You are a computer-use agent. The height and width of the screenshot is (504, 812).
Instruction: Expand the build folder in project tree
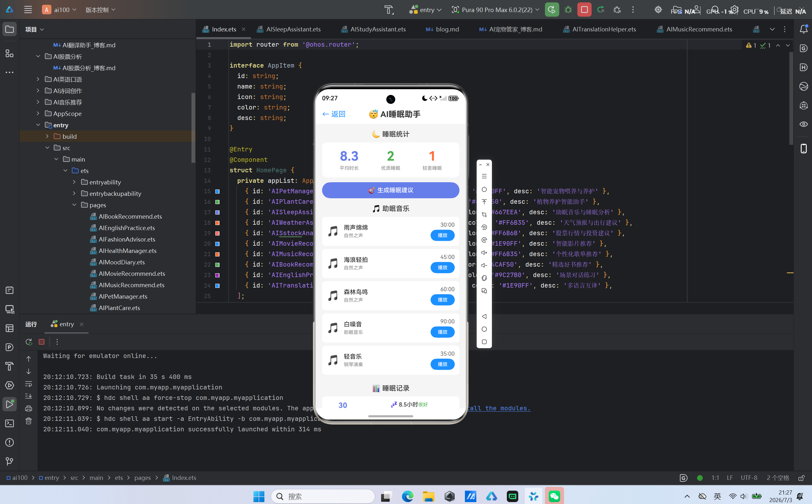pyautogui.click(x=47, y=136)
